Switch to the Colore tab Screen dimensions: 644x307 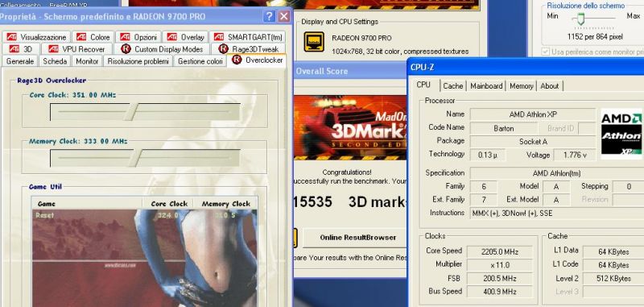(x=93, y=37)
